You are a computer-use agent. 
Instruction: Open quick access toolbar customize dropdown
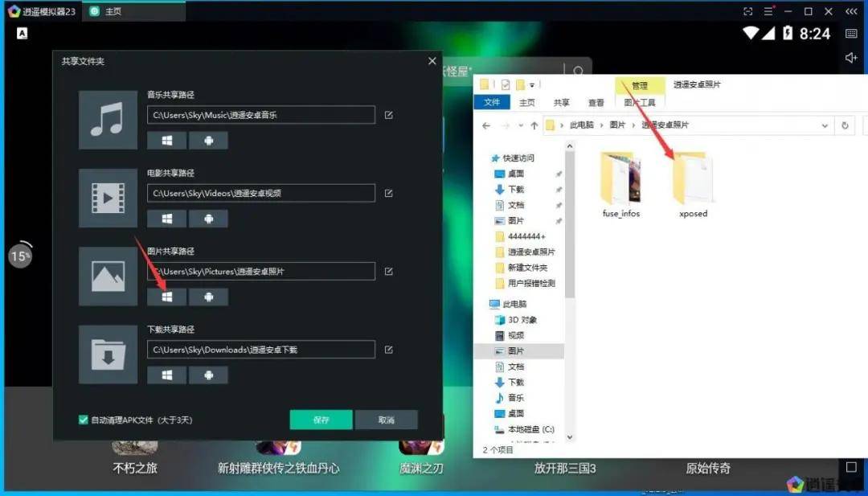[x=532, y=84]
